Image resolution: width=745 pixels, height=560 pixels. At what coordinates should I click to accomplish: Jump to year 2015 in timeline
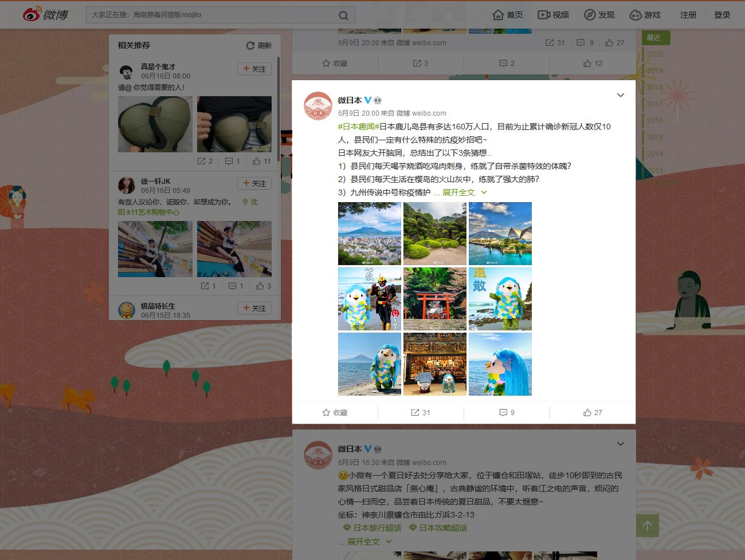[655, 137]
